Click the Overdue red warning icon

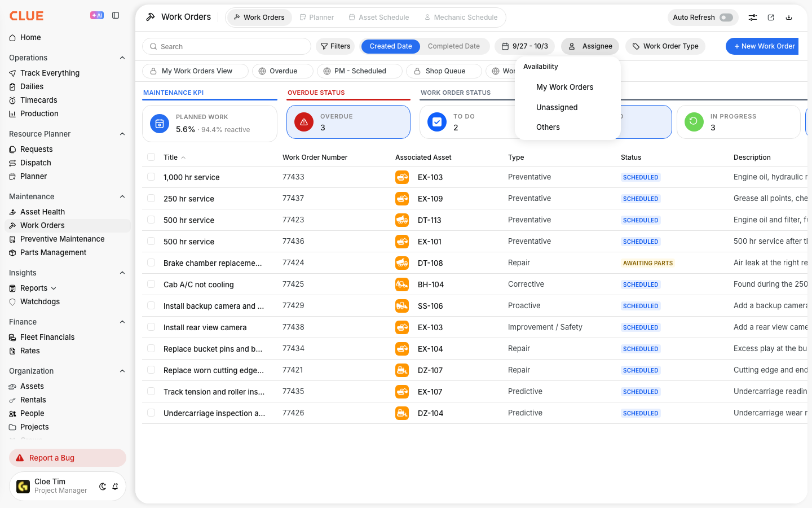[x=304, y=122]
